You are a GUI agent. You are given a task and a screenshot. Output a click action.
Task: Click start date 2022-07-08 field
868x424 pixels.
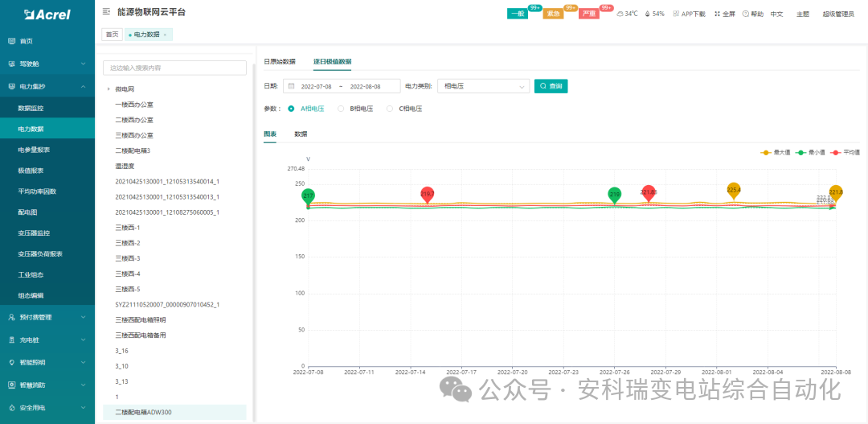click(x=316, y=86)
